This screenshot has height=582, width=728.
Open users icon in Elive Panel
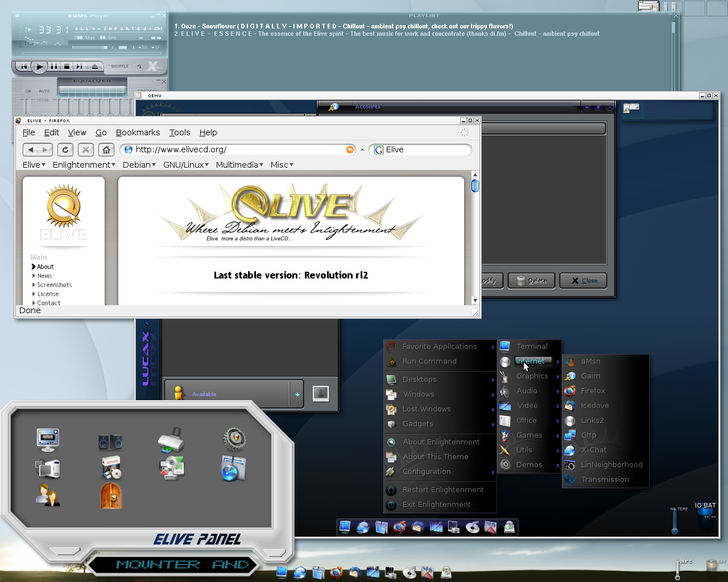click(x=48, y=494)
